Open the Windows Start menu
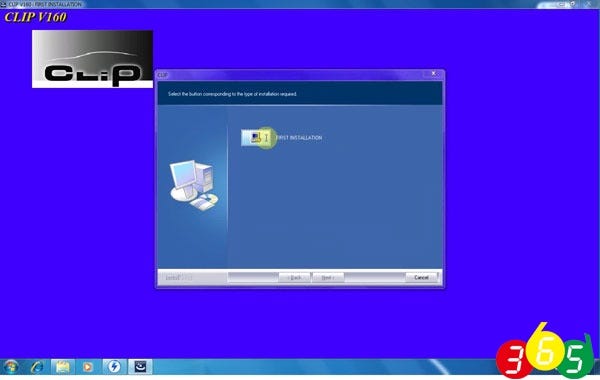This screenshot has height=380, width=600. point(11,367)
